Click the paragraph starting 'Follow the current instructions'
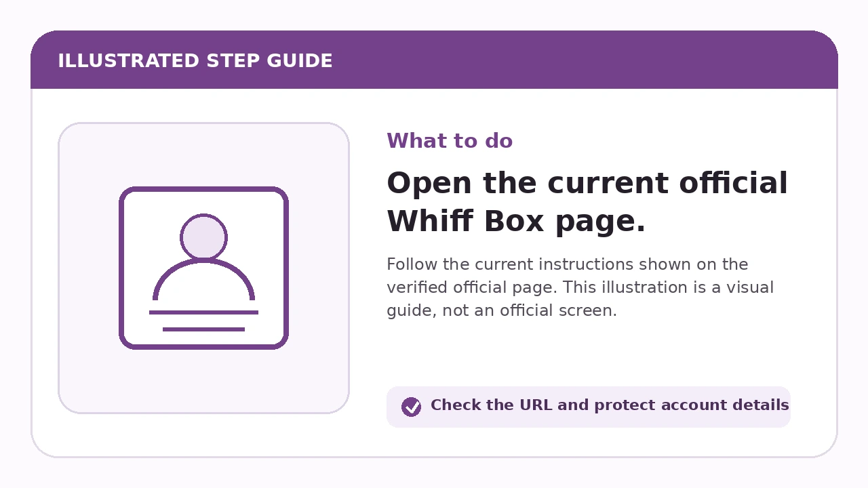 [580, 287]
